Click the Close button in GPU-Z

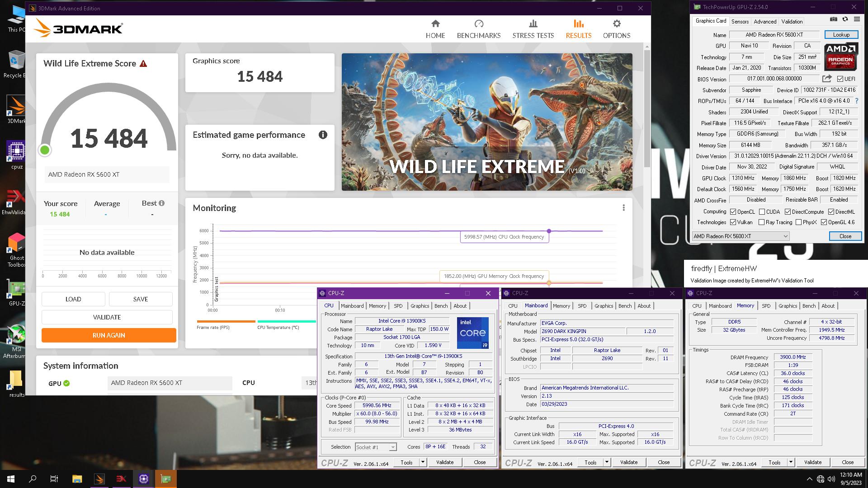click(x=845, y=236)
